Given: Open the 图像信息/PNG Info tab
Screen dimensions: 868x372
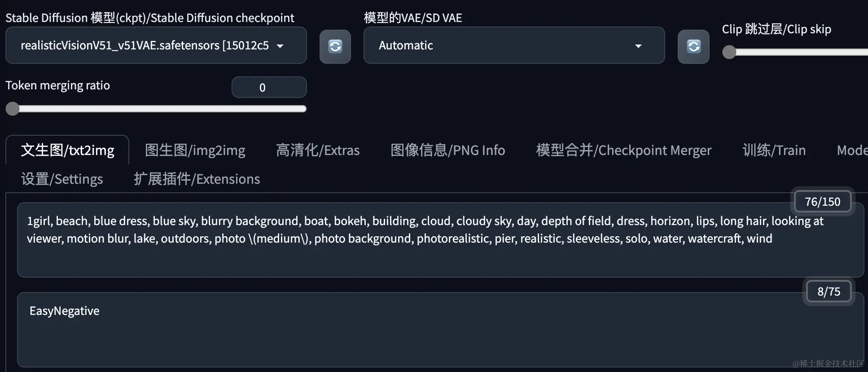Looking at the screenshot, I should (x=447, y=150).
